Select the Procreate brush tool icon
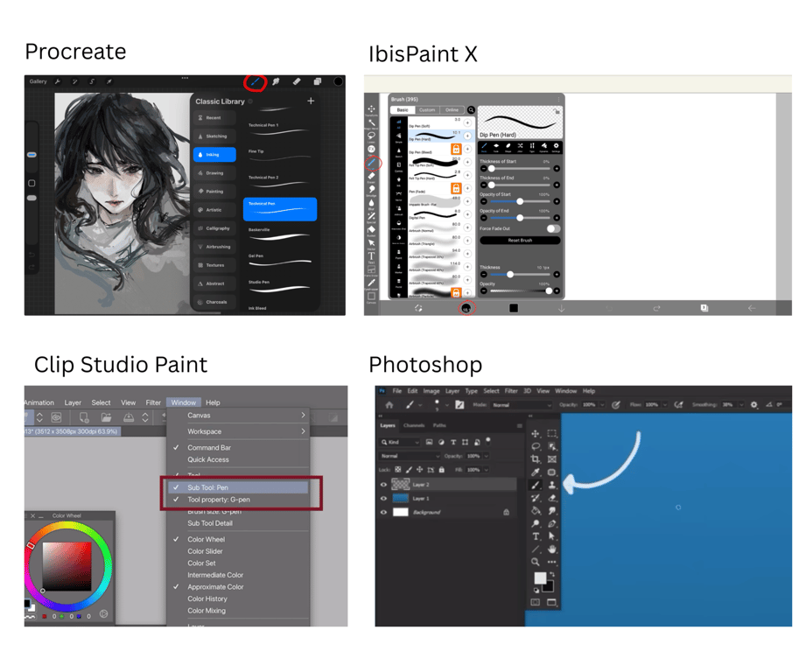Screen dimensions: 806x672 point(255,81)
